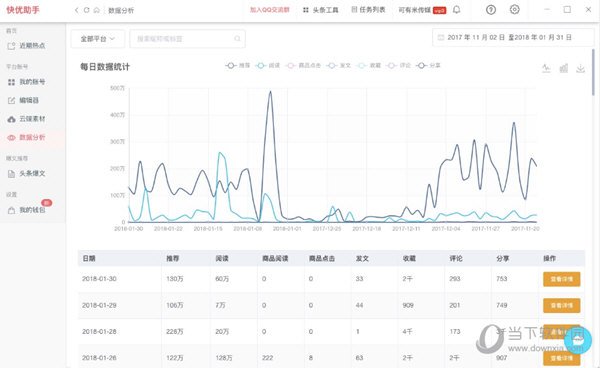The image size is (600, 368).
Task: Click the 日期 column header
Action: pos(89,259)
